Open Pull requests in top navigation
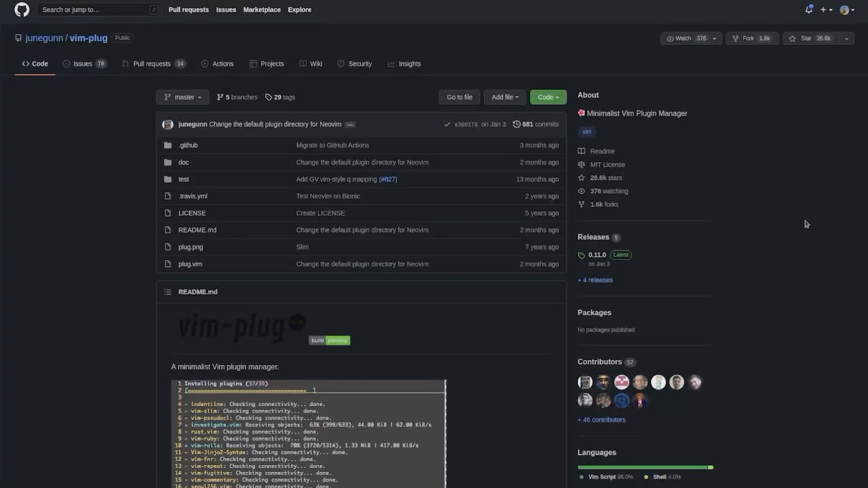Screen dimensions: 868x488 188,10
